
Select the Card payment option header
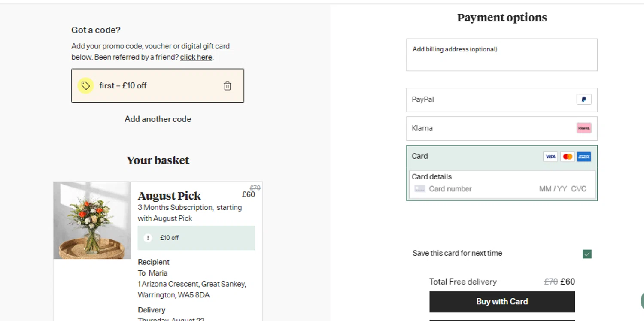[x=472, y=157]
